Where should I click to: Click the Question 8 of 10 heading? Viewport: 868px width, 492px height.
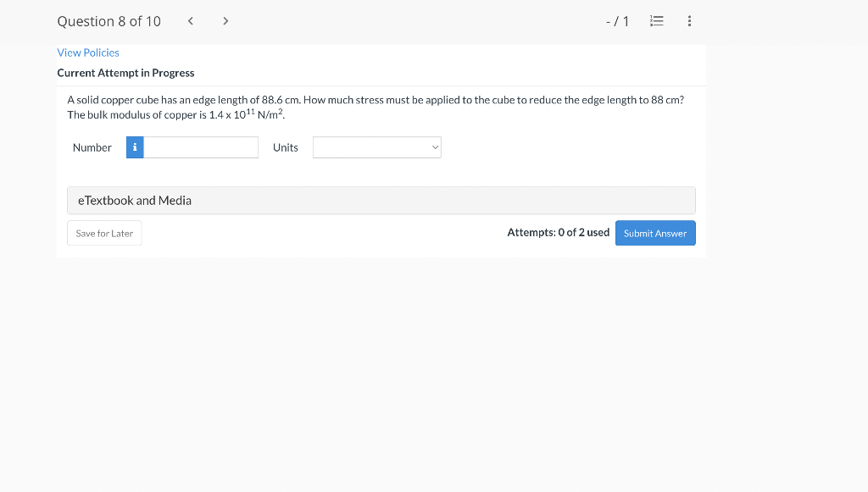pos(109,21)
